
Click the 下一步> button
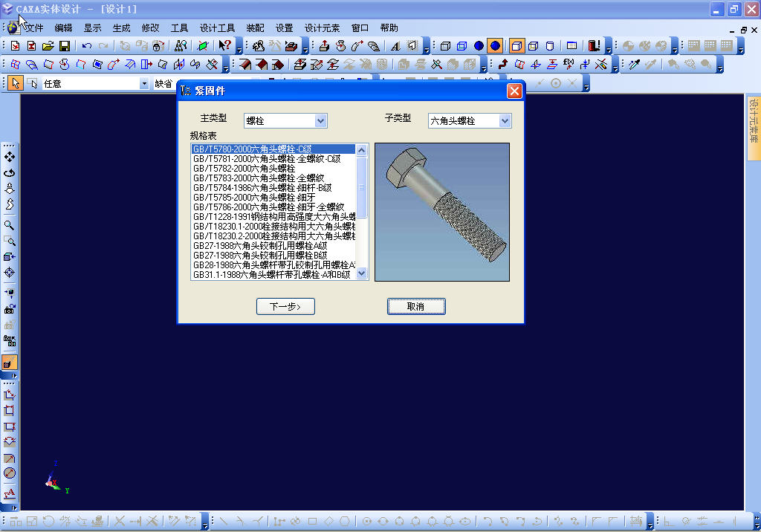click(285, 306)
